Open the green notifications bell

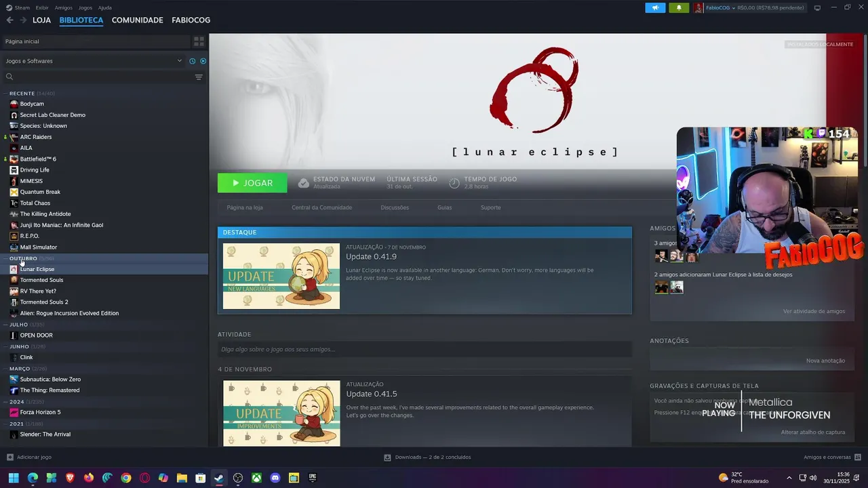[679, 8]
